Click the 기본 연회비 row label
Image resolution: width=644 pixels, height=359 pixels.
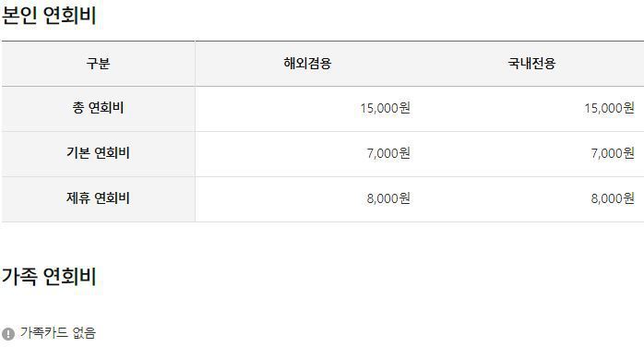98,153
